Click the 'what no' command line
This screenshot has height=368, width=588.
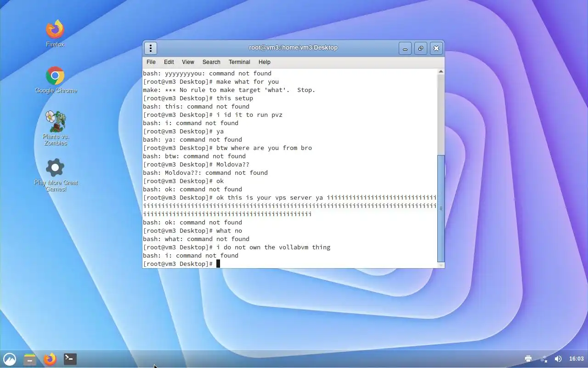pyautogui.click(x=192, y=231)
